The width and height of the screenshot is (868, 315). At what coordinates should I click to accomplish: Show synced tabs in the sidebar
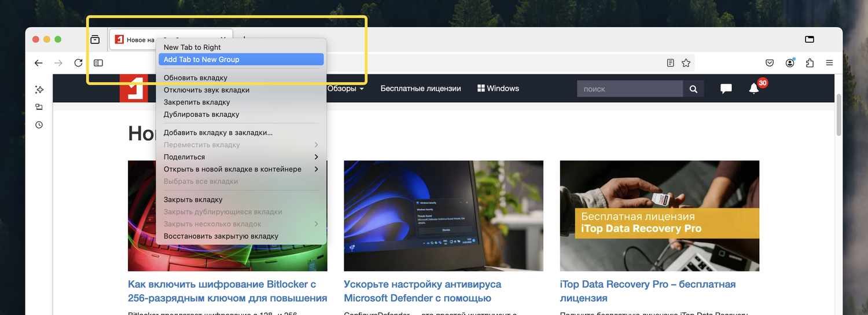tap(39, 107)
